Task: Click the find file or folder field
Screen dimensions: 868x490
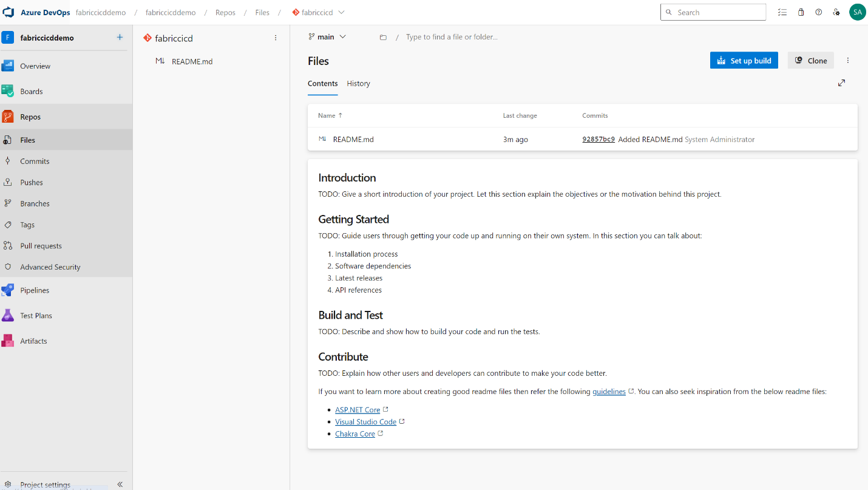Action: tap(452, 37)
